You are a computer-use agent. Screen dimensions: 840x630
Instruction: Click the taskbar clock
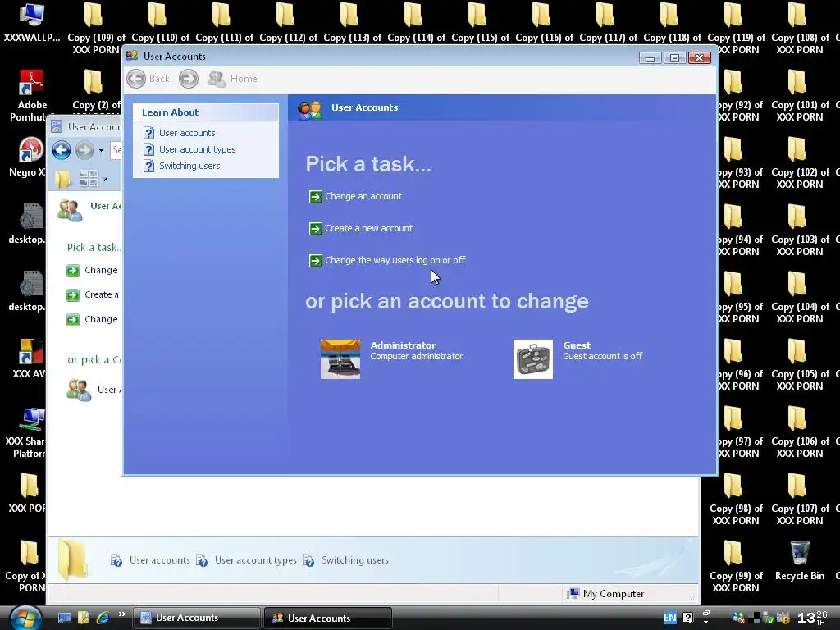click(812, 619)
